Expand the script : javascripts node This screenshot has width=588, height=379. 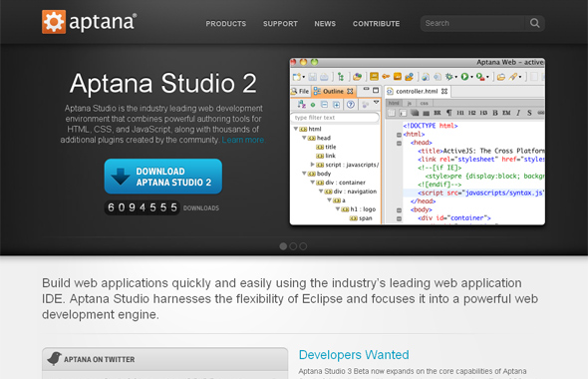(312, 165)
